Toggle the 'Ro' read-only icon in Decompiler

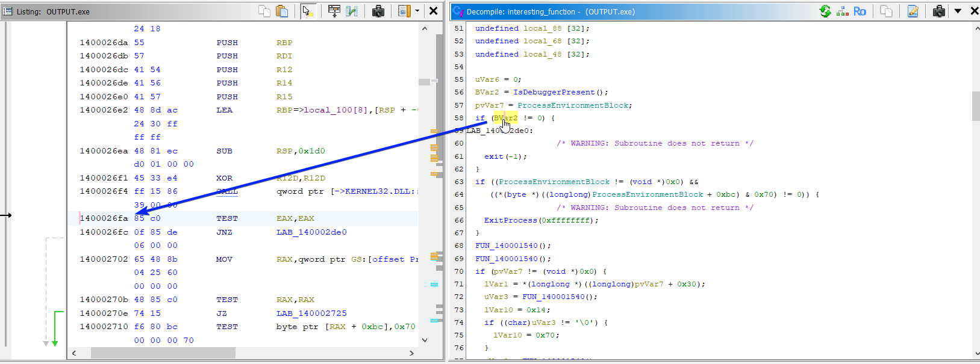point(860,11)
